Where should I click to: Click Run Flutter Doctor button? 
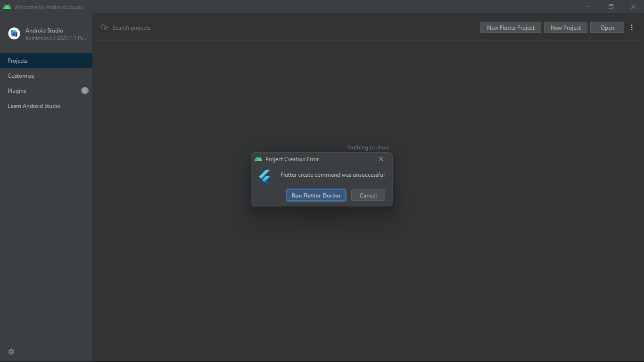click(316, 195)
